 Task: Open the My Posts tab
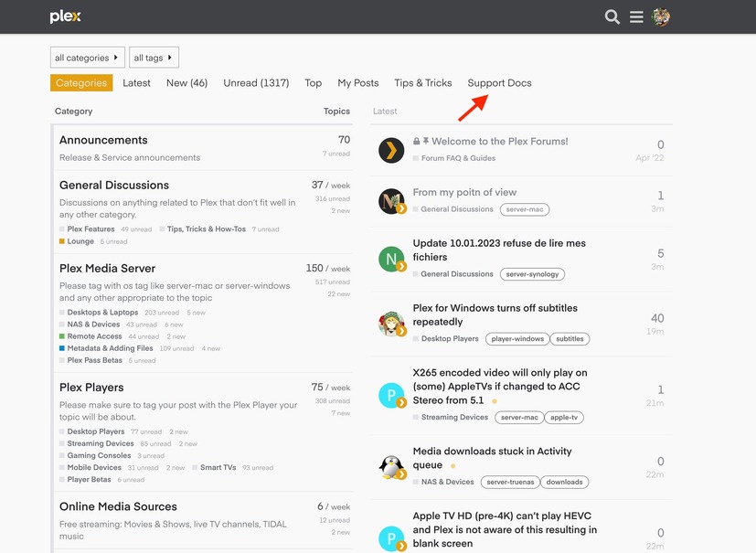[358, 83]
